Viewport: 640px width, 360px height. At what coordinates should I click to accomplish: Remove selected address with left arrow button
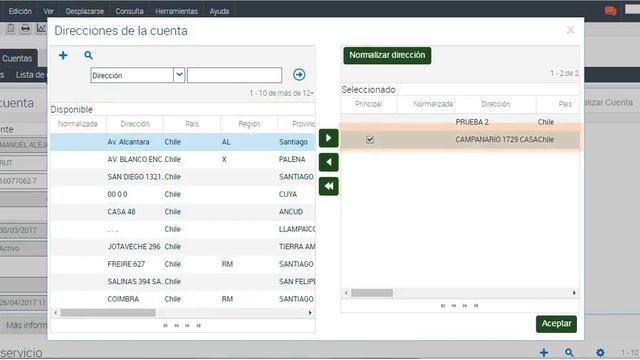click(329, 162)
